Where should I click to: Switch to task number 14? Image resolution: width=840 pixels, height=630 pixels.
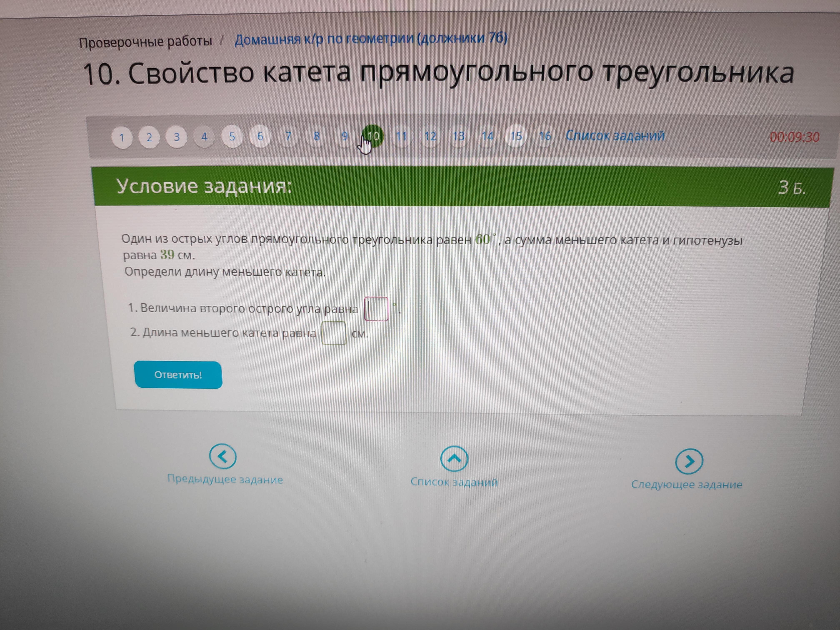[487, 136]
